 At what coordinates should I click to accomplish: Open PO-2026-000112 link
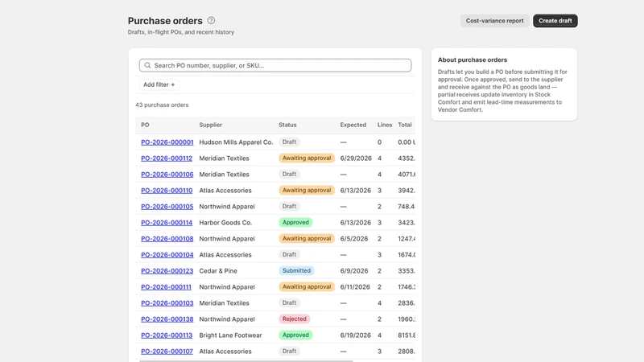coord(167,158)
